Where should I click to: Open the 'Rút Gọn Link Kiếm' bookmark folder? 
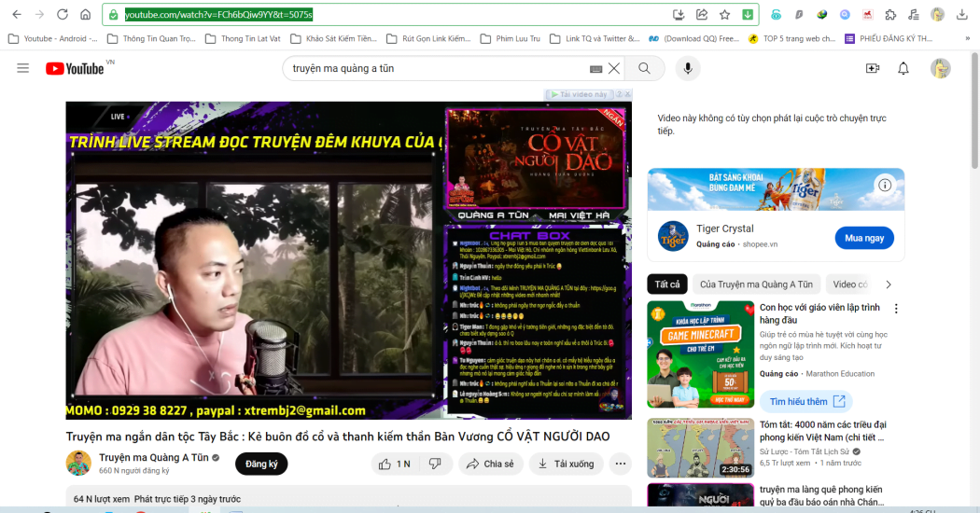[x=428, y=39]
